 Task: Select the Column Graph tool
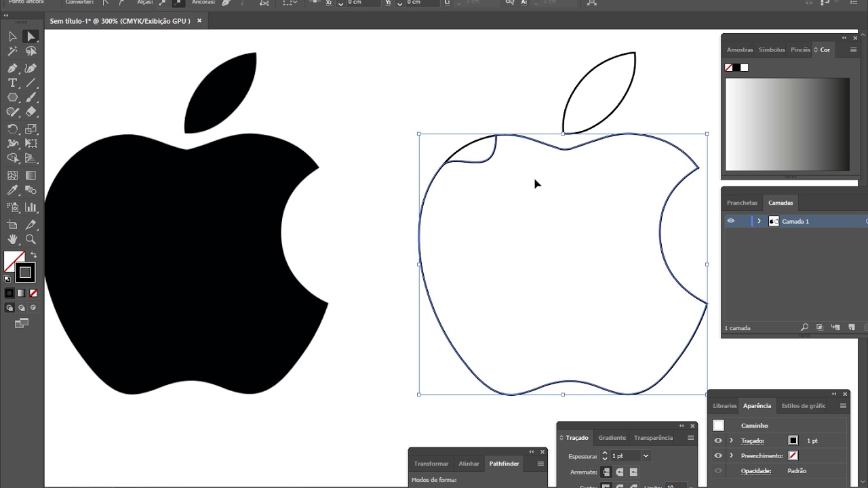tap(31, 207)
